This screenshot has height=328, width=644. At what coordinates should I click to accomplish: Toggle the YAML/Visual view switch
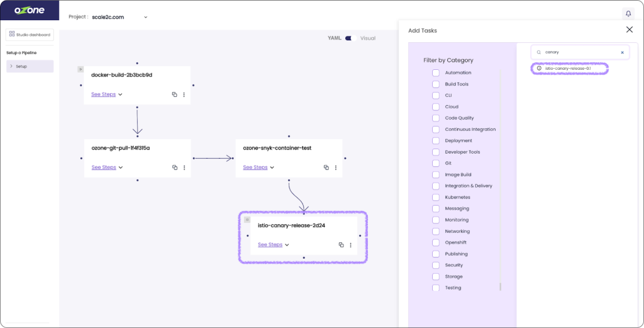350,38
